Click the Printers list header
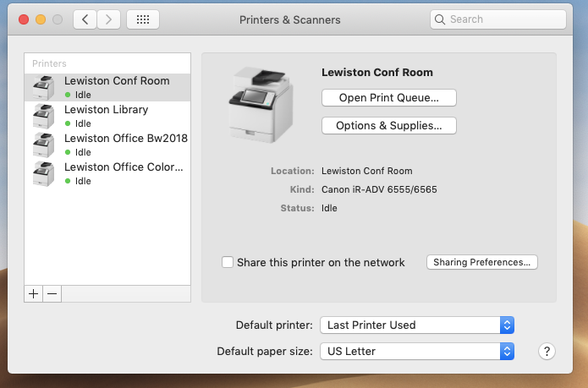 point(49,63)
